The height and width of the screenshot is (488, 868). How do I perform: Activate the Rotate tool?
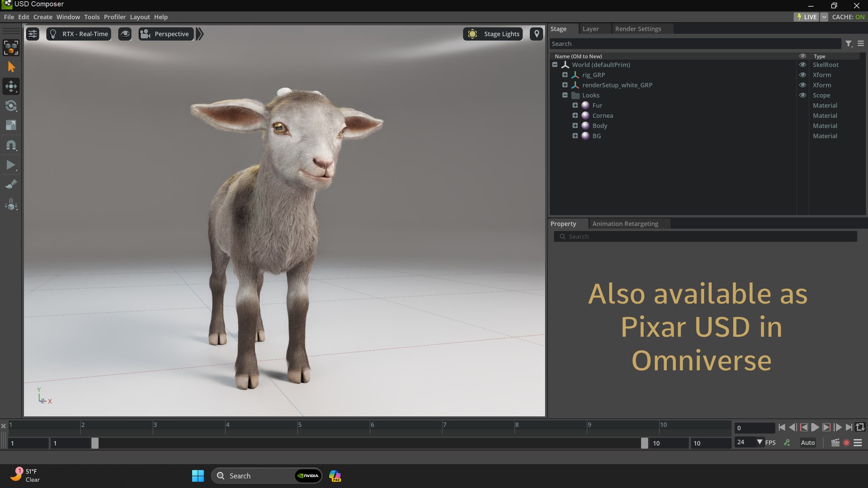coord(11,106)
